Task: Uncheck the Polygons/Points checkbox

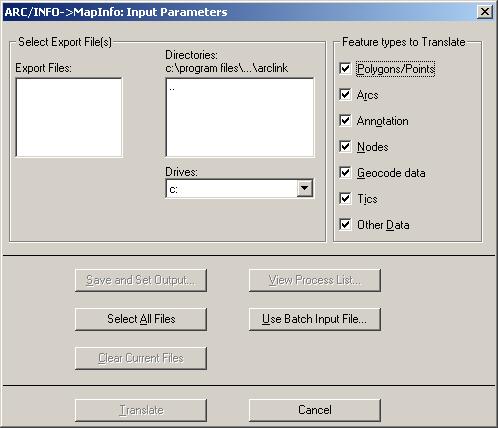Action: coord(345,69)
